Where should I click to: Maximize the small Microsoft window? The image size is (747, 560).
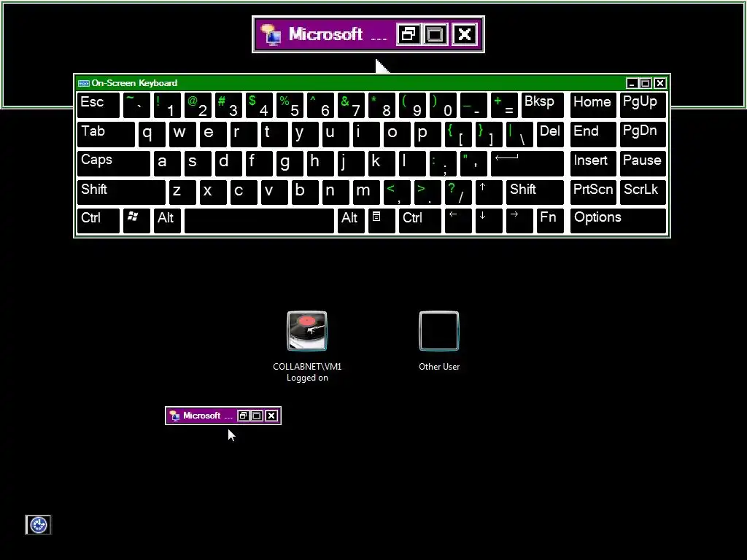pyautogui.click(x=257, y=416)
